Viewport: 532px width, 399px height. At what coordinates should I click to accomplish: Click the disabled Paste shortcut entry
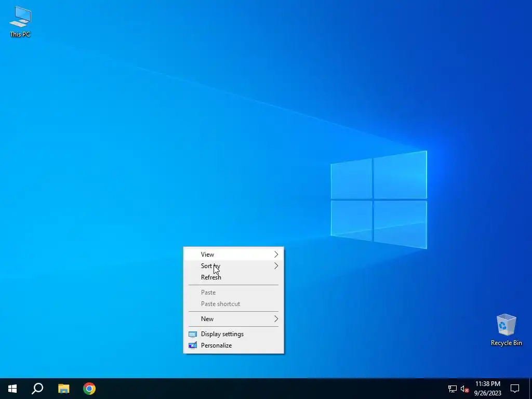click(x=233, y=304)
